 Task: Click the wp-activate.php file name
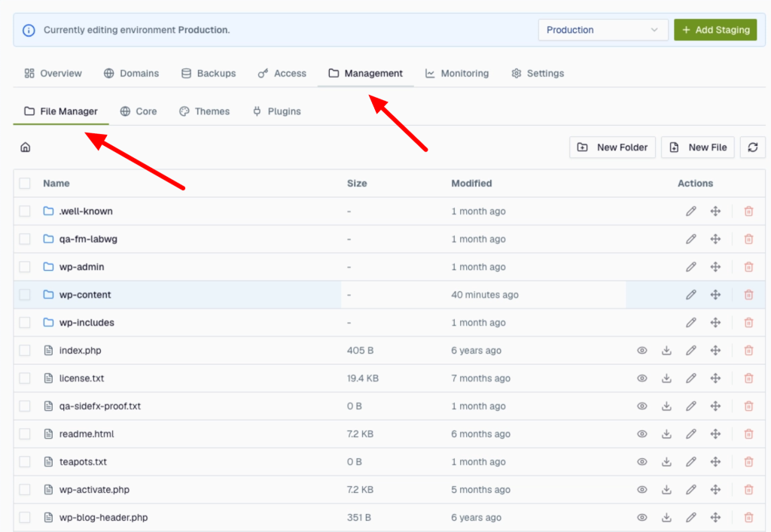click(x=94, y=490)
